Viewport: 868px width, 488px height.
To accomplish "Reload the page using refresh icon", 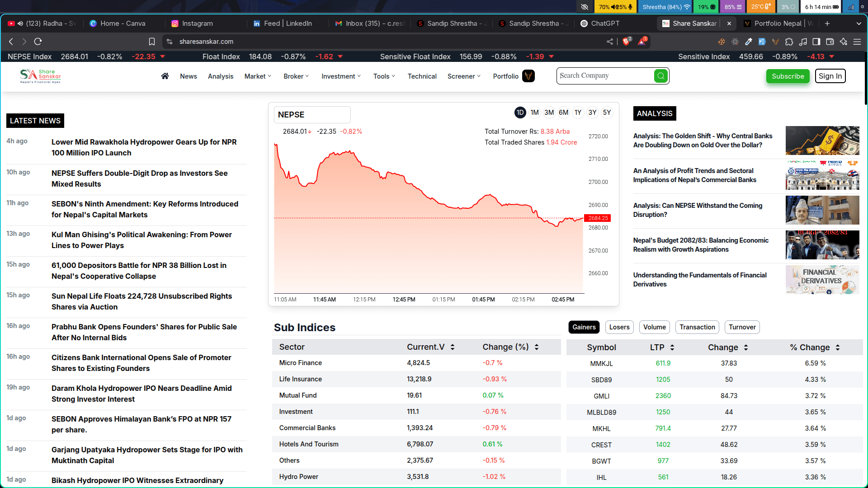I will coord(38,42).
